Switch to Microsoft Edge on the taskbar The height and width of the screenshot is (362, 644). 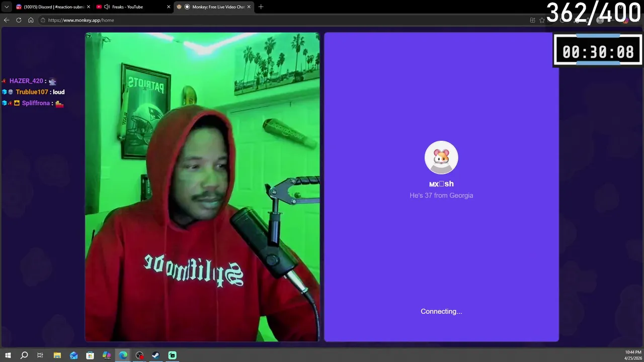click(123, 355)
